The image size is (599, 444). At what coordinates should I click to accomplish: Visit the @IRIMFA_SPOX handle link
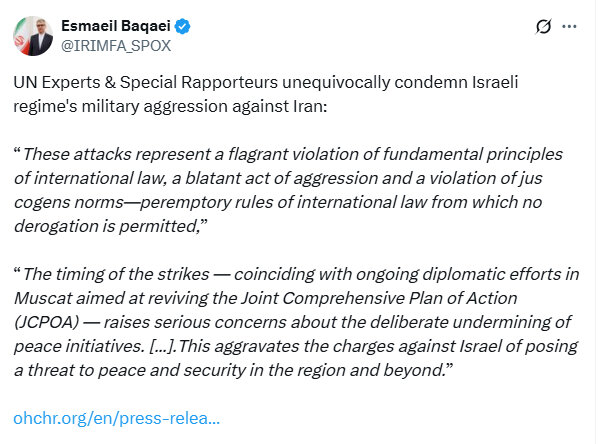[x=116, y=46]
